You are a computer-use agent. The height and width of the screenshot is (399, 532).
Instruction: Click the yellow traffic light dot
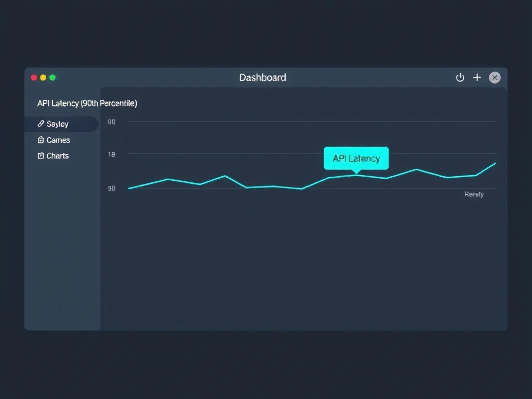pos(43,77)
